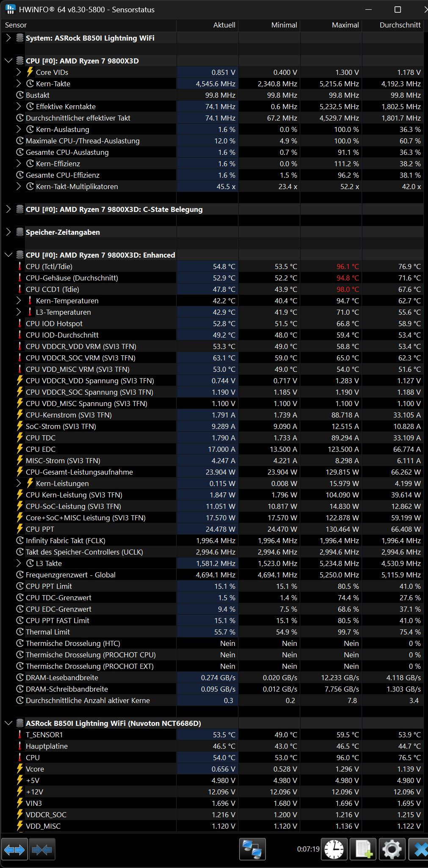Image resolution: width=428 pixels, height=868 pixels.
Task: Select the CPU PPT sensor row
Action: coord(214,529)
